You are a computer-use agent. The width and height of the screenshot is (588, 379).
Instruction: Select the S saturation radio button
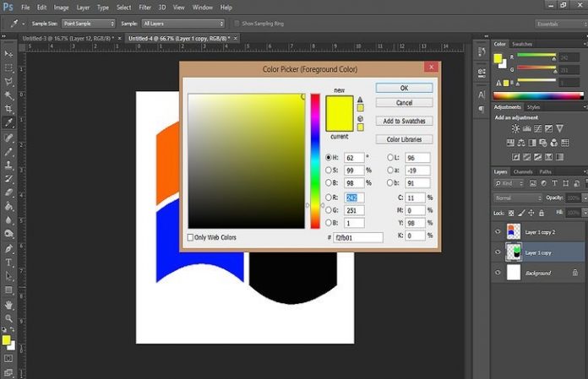tap(329, 171)
